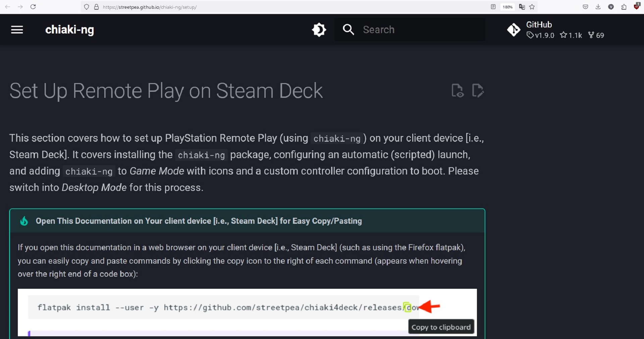Viewport: 644px width, 339px height.
Task: Open the uBlock Origin shield popup
Action: [x=636, y=7]
